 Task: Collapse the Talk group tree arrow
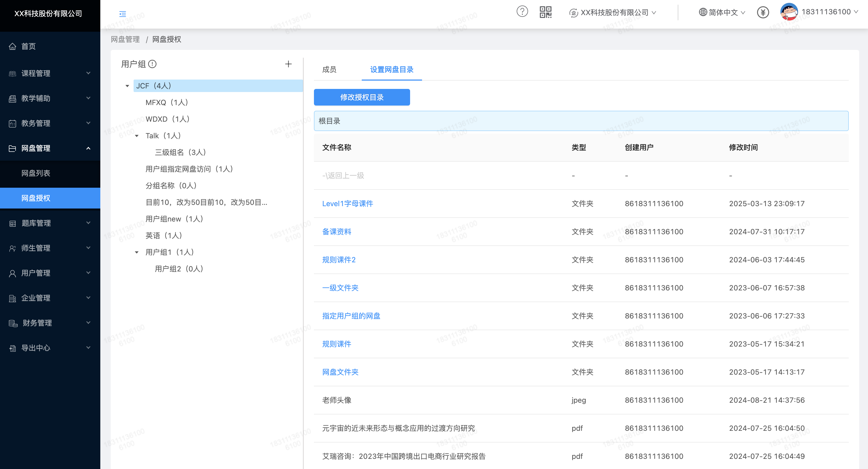pyautogui.click(x=137, y=136)
